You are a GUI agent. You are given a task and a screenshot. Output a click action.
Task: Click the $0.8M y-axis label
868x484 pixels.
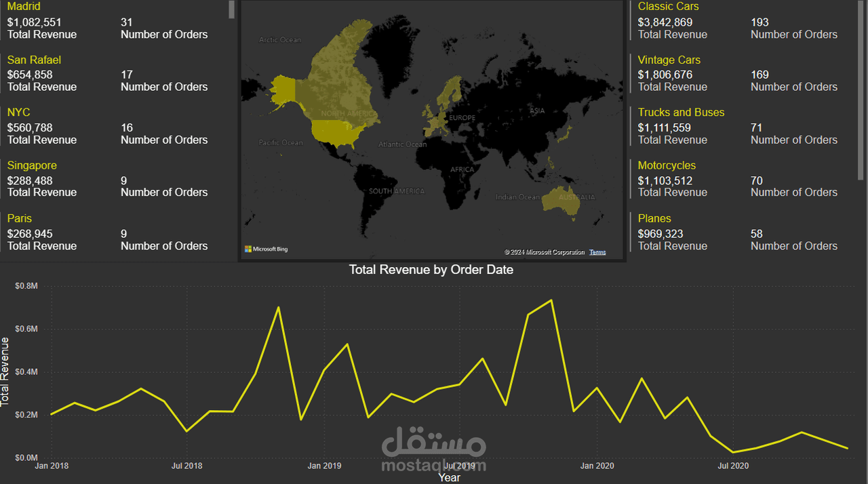pos(26,286)
